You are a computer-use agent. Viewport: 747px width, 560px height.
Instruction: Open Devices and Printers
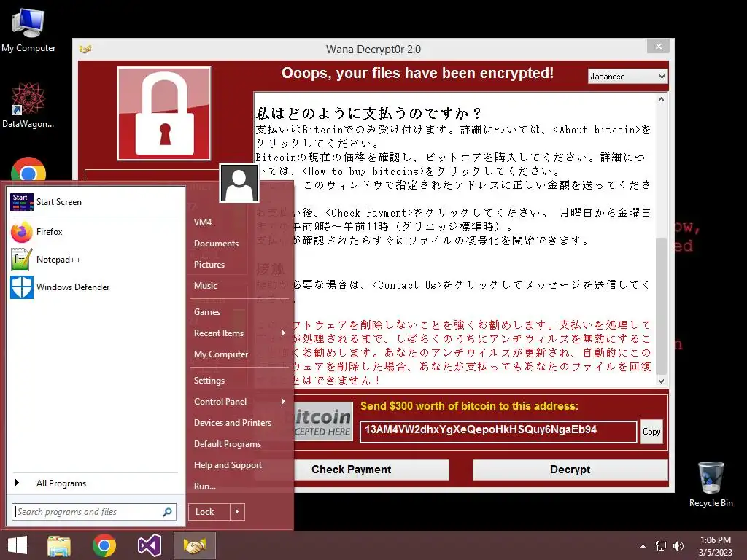[x=233, y=423]
